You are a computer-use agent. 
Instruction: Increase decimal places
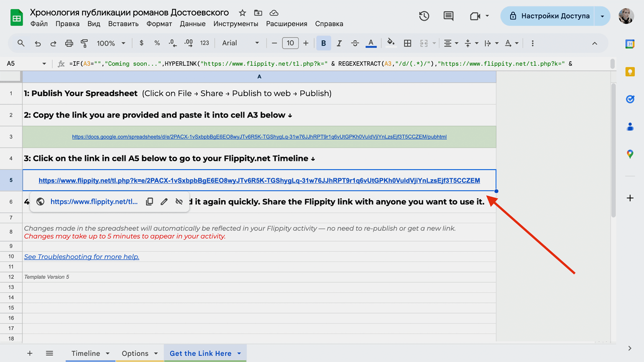click(189, 43)
